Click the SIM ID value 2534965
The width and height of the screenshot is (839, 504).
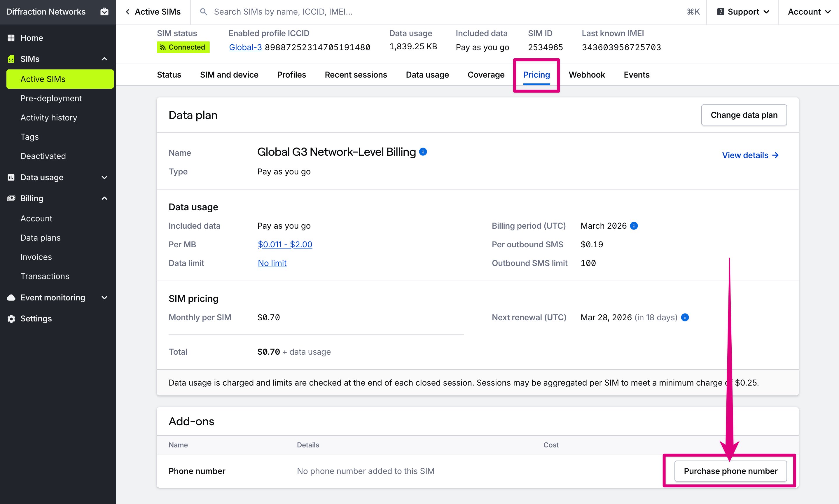tap(545, 47)
